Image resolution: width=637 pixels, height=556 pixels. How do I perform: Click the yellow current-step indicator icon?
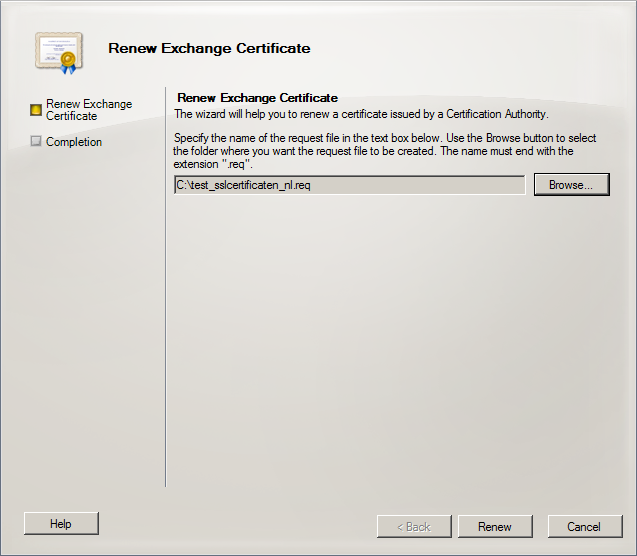(x=36, y=110)
